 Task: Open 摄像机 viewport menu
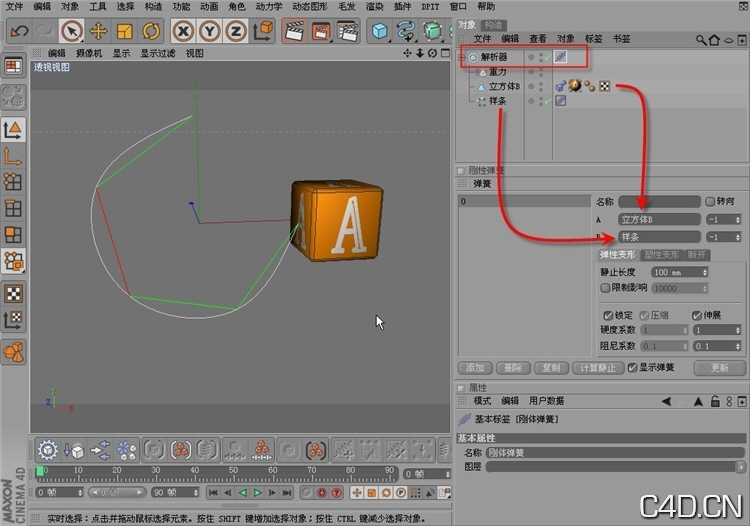[x=89, y=53]
